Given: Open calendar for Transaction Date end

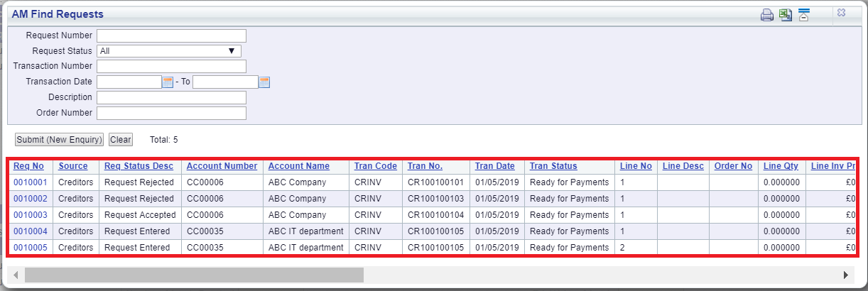Looking at the screenshot, I should pyautogui.click(x=264, y=82).
